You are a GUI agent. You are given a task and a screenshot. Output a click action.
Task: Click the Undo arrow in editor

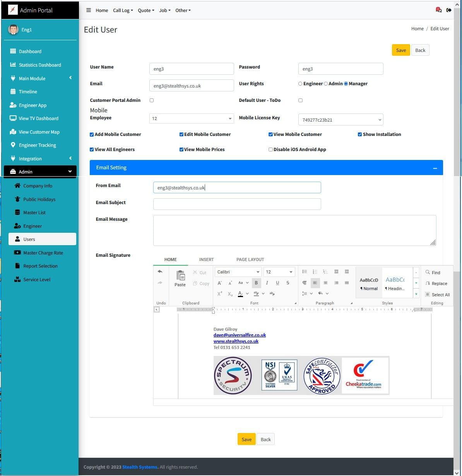160,272
